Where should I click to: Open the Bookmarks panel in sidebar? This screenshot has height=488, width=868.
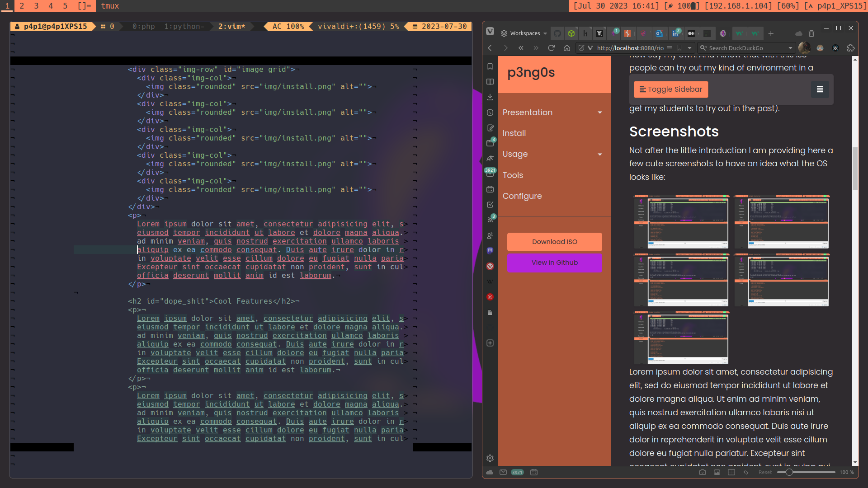(490, 66)
